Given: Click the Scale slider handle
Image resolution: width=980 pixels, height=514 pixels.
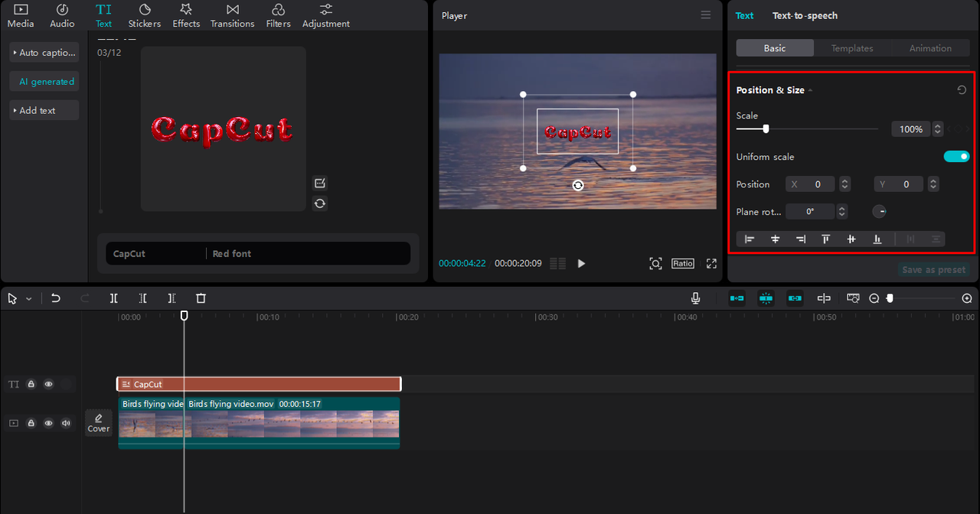Looking at the screenshot, I should tap(766, 129).
